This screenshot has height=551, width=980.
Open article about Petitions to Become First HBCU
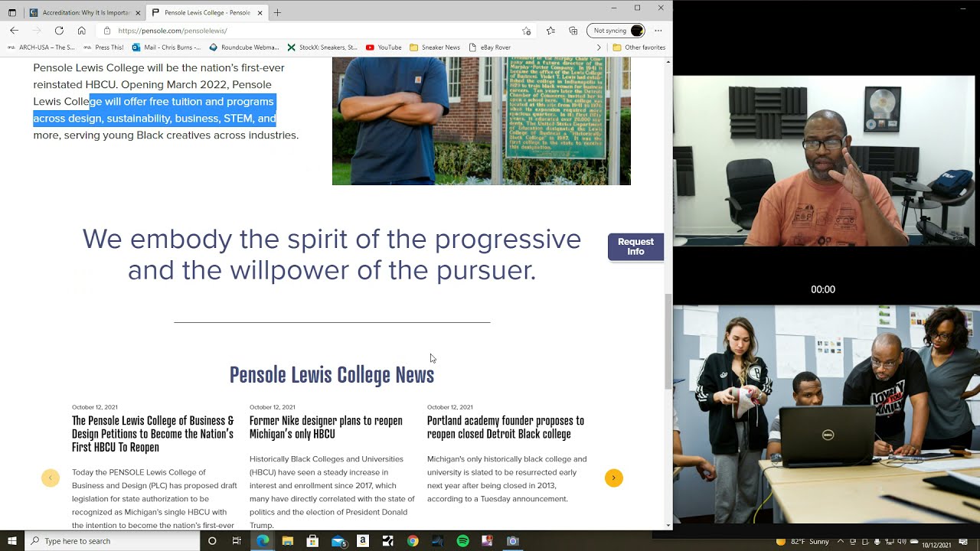click(x=154, y=434)
